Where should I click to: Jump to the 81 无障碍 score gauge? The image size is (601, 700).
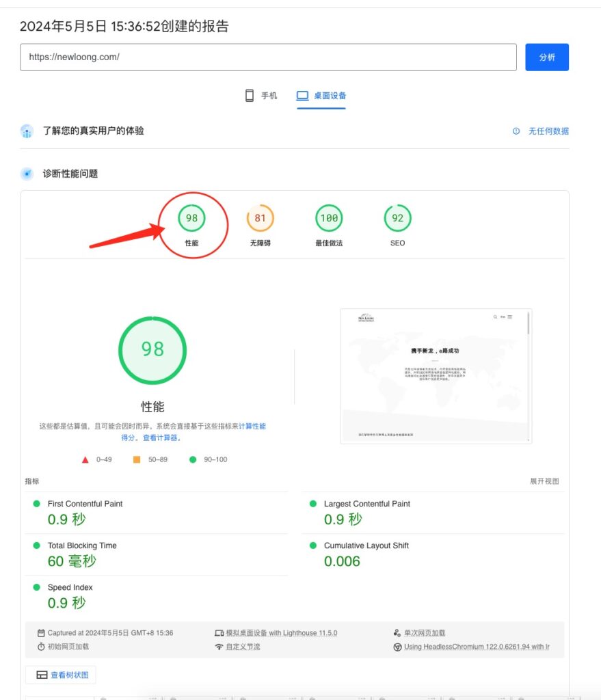tap(261, 219)
